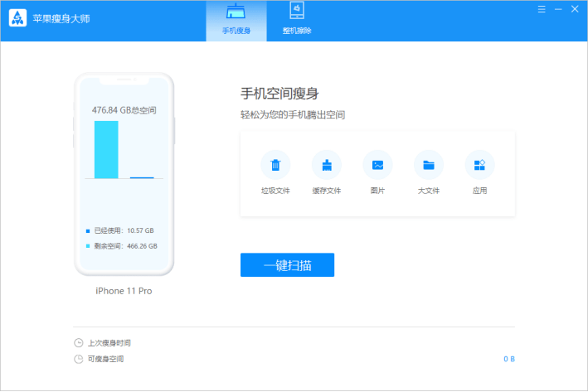Click the 476.84 GB total space label
The width and height of the screenshot is (588, 392).
click(124, 109)
